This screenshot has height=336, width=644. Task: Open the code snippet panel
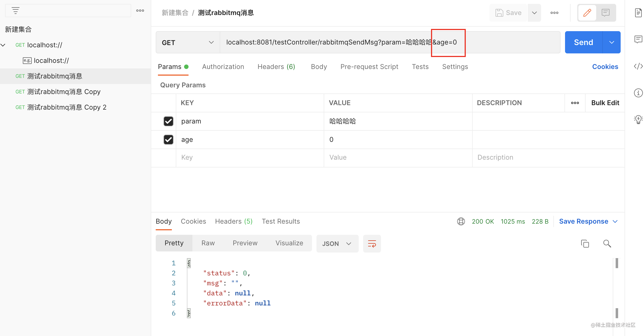[638, 66]
